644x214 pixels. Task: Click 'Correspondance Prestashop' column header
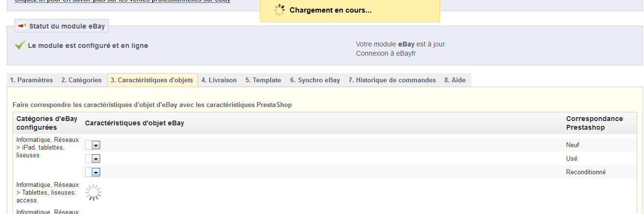[x=595, y=123]
